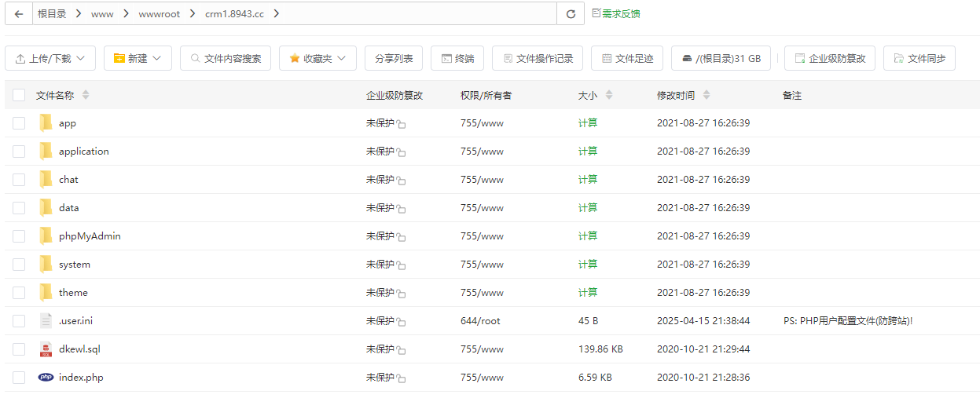Image resolution: width=980 pixels, height=398 pixels.
Task: Check the box for chat folder
Action: point(19,180)
